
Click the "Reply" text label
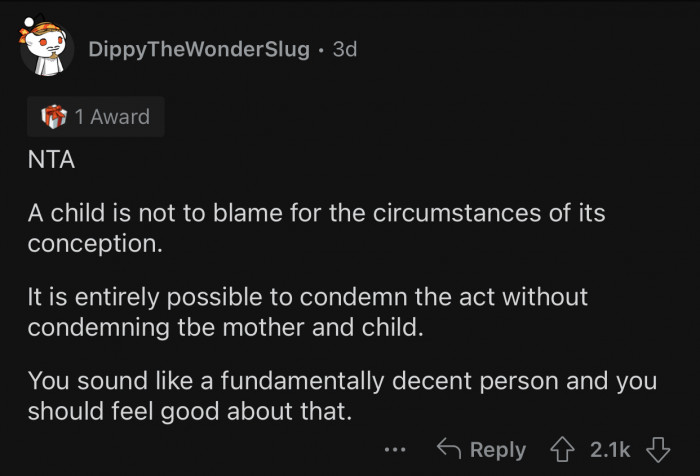click(x=497, y=449)
